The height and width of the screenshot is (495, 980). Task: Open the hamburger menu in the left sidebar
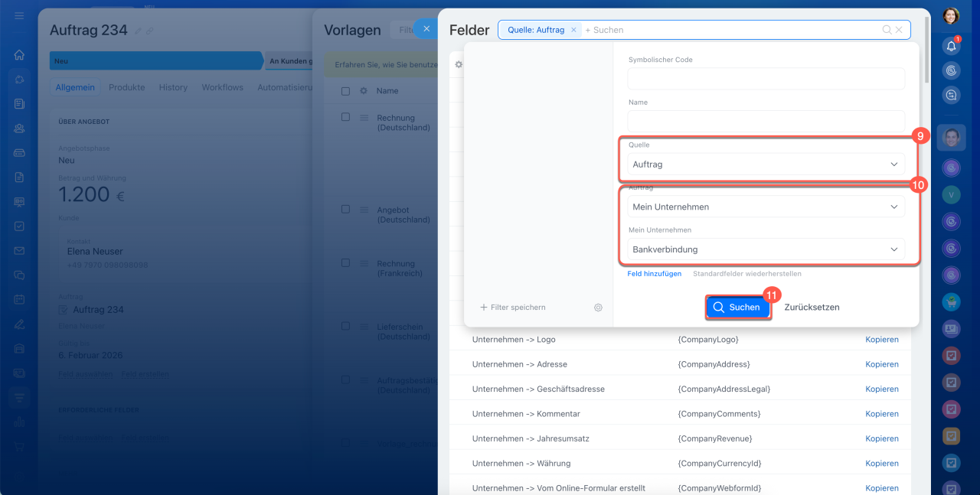[19, 15]
